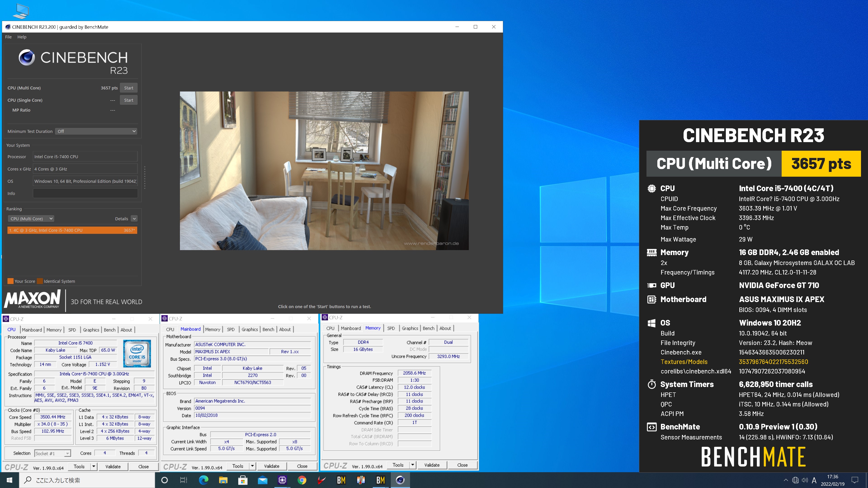Click the Intel Core i5 logo in CPU-Z

pos(137,353)
